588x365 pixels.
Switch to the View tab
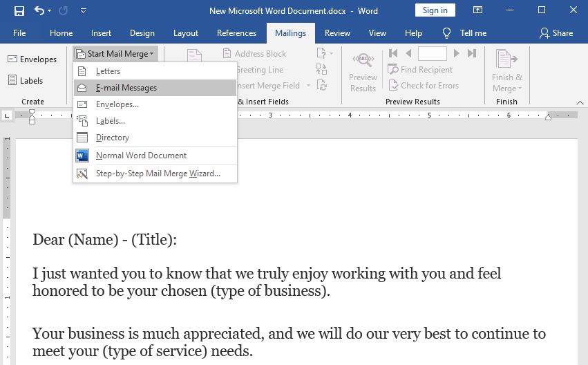(377, 33)
